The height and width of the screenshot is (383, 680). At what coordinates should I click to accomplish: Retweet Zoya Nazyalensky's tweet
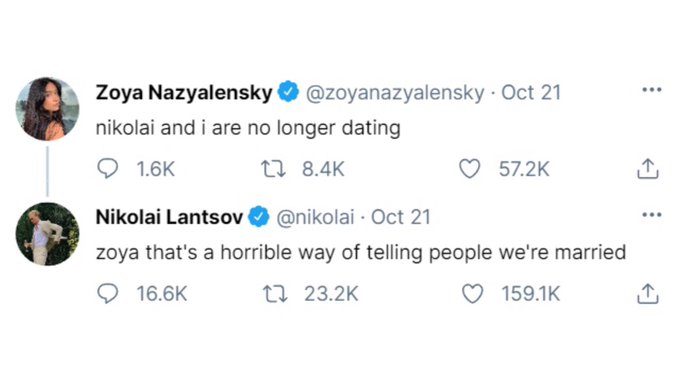point(273,169)
